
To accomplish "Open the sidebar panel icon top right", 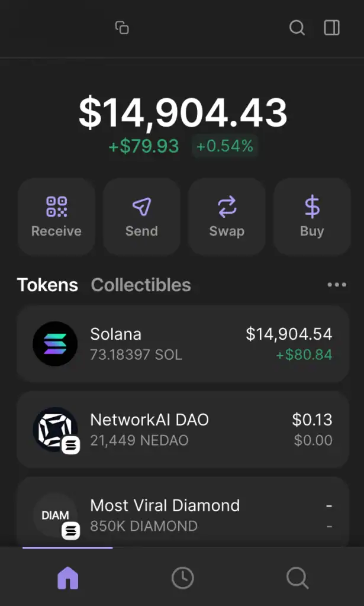I will pyautogui.click(x=331, y=27).
